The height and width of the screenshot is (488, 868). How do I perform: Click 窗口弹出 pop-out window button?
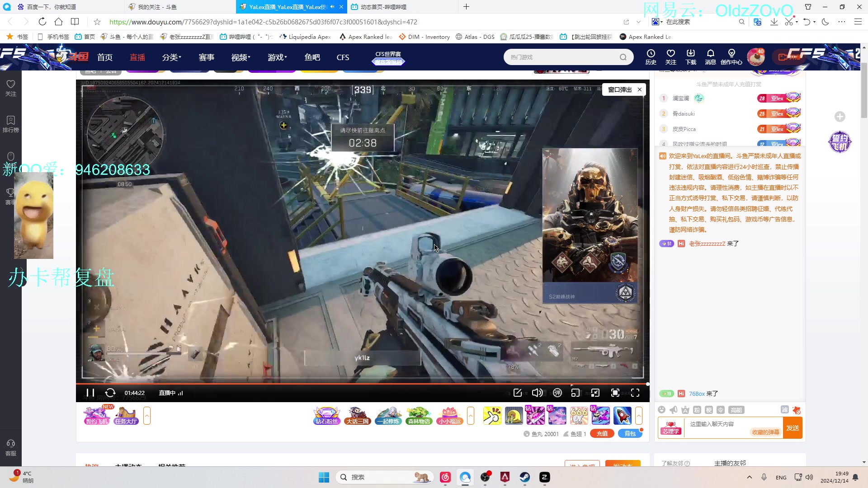[x=620, y=89]
